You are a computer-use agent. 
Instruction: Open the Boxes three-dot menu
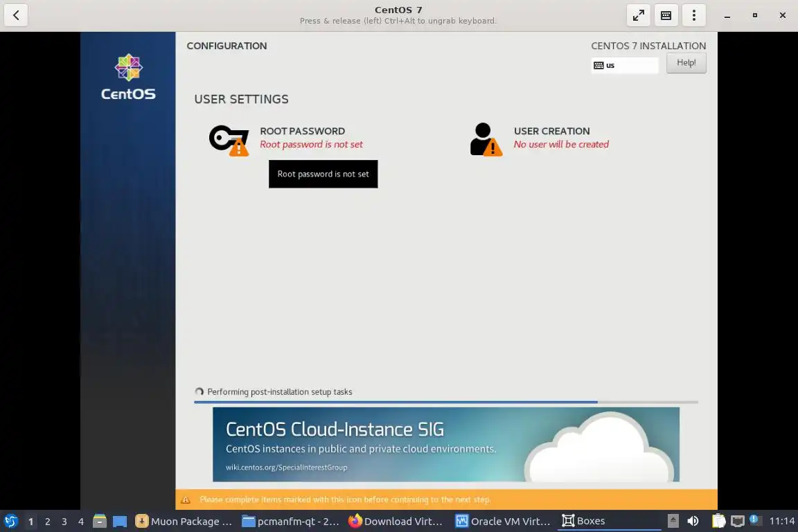(x=693, y=15)
